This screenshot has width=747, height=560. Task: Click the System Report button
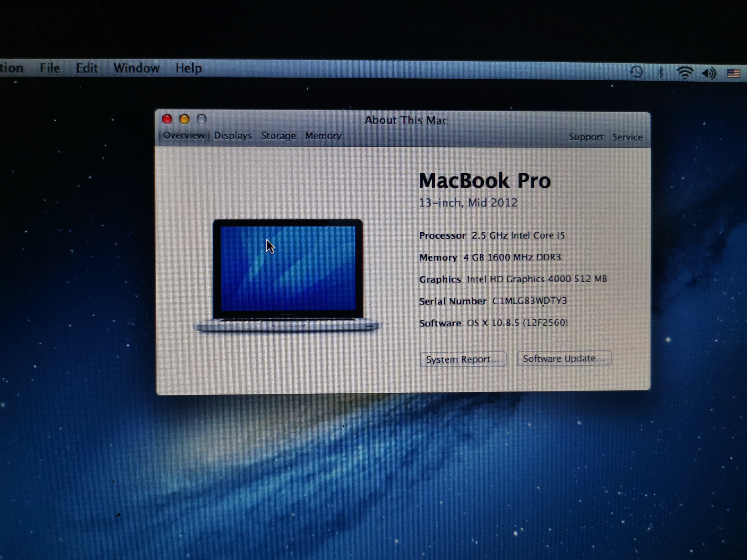coord(463,359)
